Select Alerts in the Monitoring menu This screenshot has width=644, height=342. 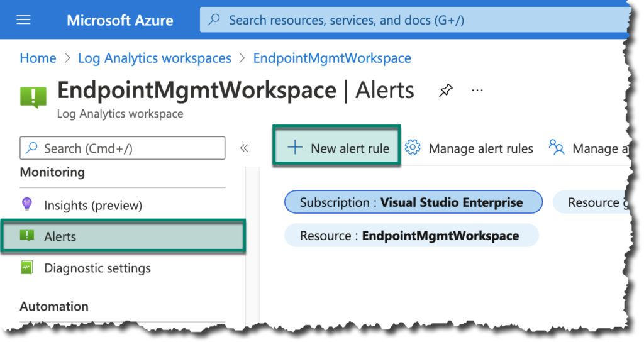(x=123, y=236)
